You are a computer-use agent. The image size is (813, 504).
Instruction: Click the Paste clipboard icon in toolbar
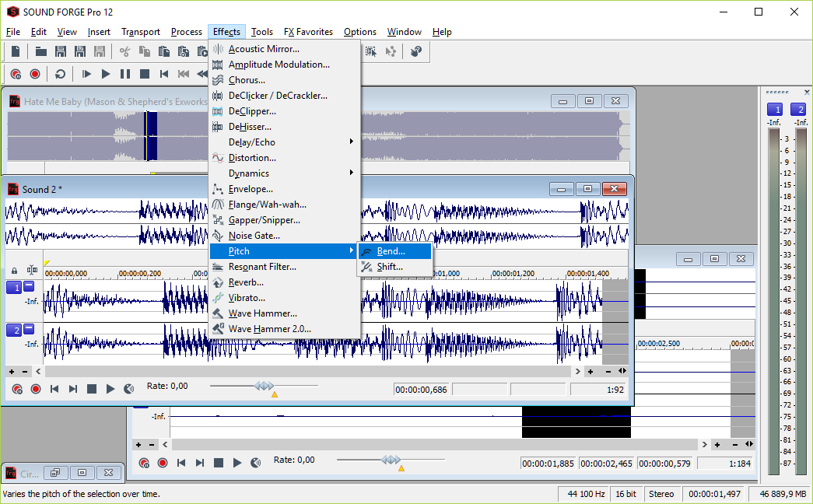tap(164, 51)
